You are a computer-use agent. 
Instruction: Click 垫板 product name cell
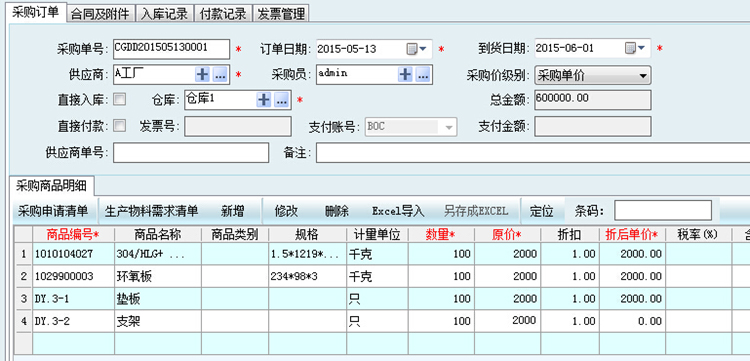[x=157, y=299]
